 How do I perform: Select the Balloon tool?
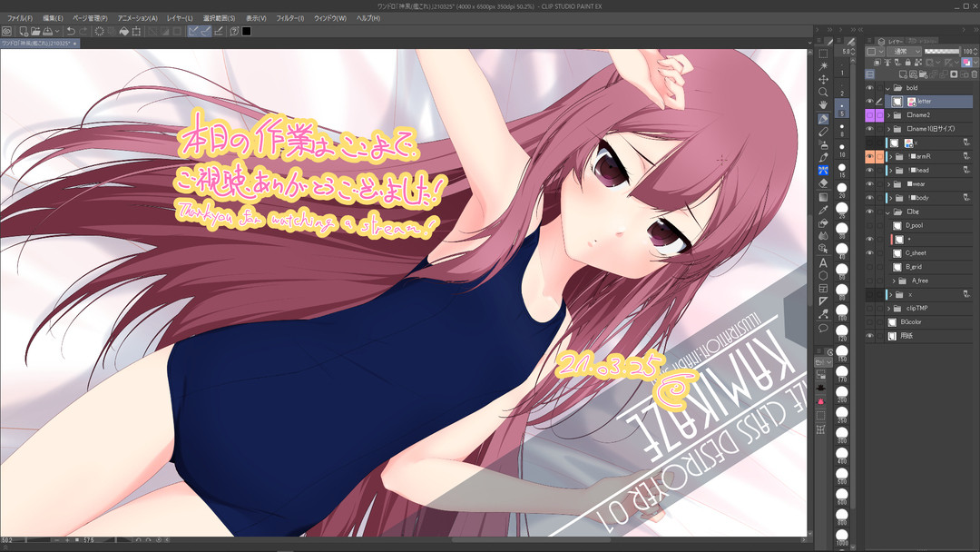click(x=823, y=328)
